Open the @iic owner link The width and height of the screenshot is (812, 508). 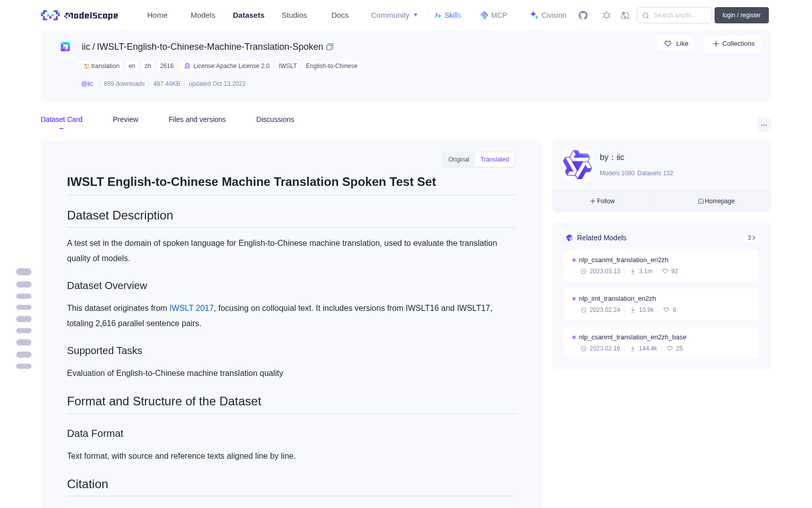87,84
